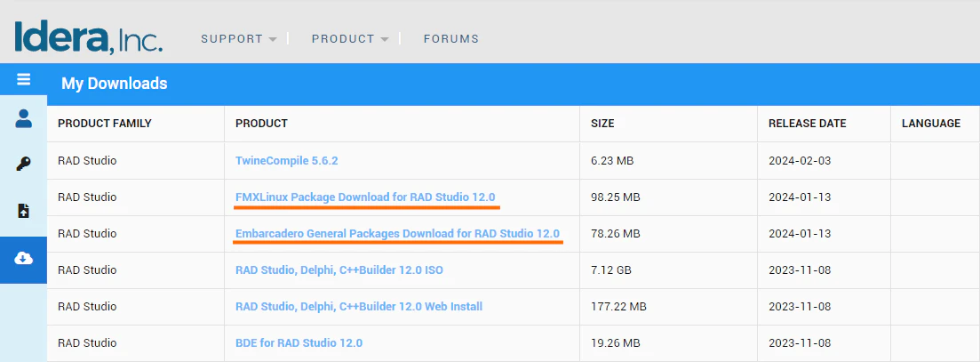Open the license key sidebar icon
The image size is (980, 362).
click(23, 165)
